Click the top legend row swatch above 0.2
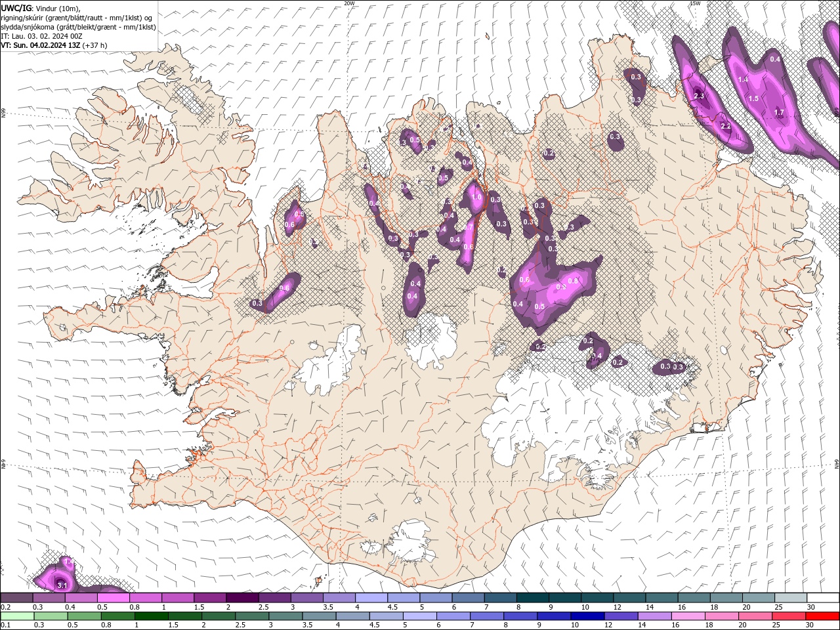 [x=16, y=597]
